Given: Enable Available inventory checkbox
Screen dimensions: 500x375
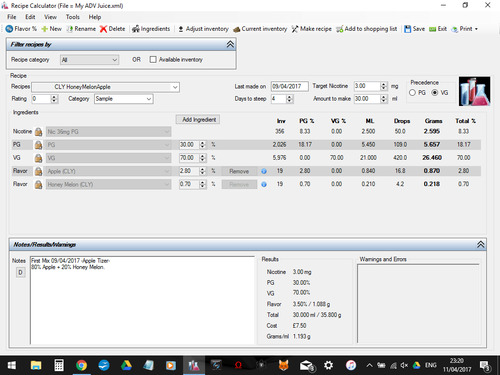Looking at the screenshot, I should point(153,60).
